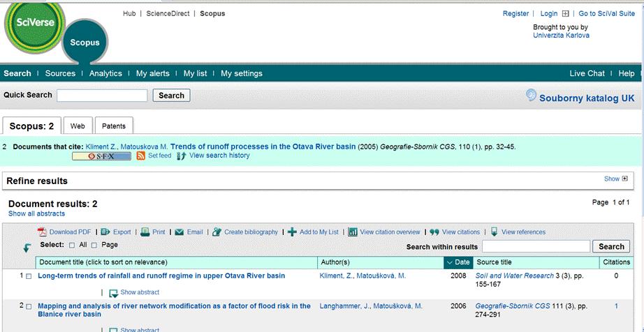Expand the Login plus box
This screenshot has height=332, width=644.
pos(566,14)
